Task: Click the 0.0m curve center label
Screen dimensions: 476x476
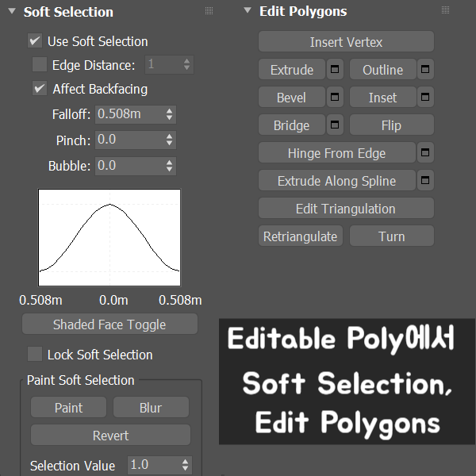Action: [113, 300]
